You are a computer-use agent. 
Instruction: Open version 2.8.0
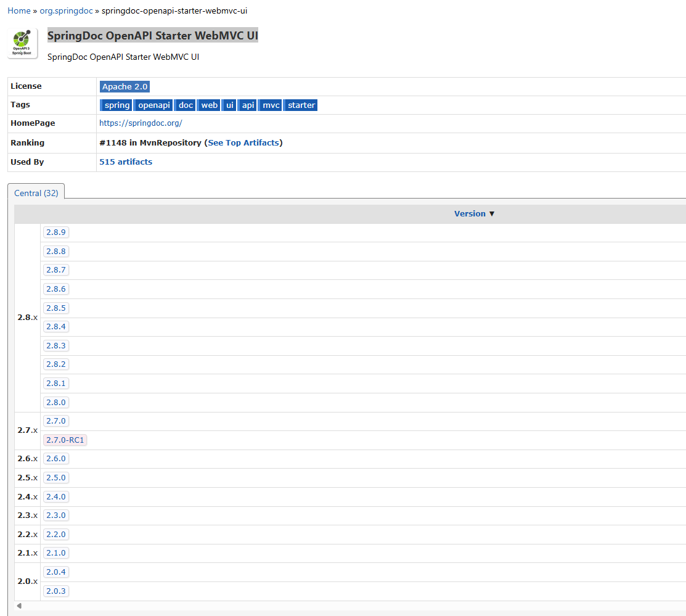(56, 403)
